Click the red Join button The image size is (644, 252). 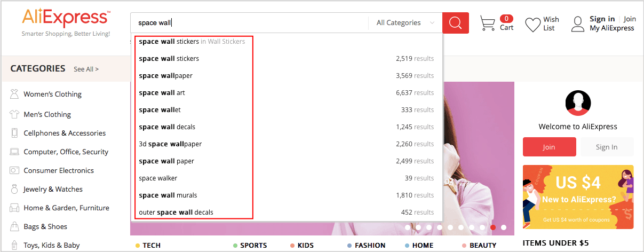(x=549, y=147)
